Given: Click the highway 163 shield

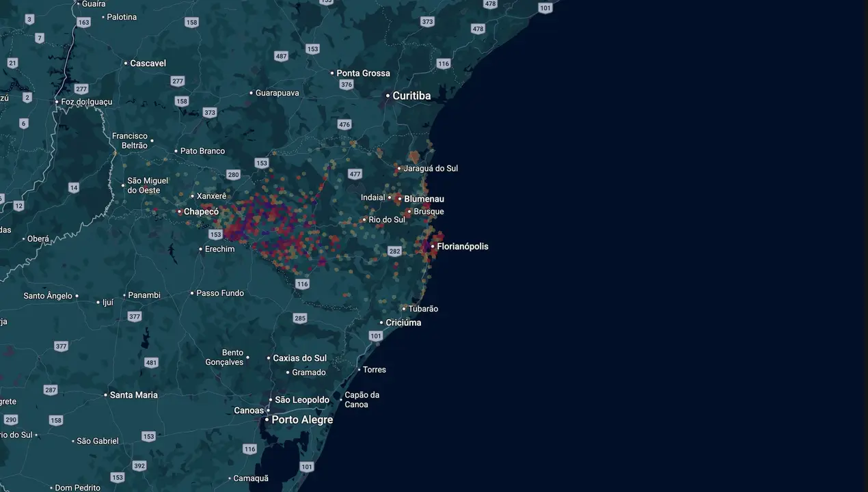Looking at the screenshot, I should [x=83, y=23].
